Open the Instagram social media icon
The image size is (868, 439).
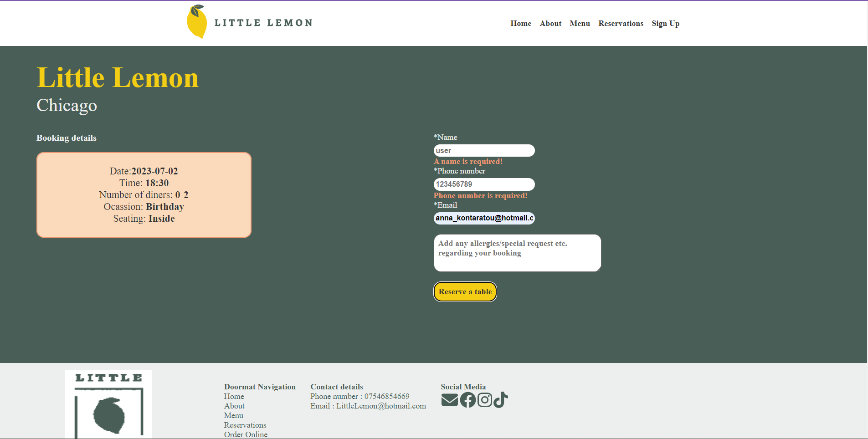484,399
